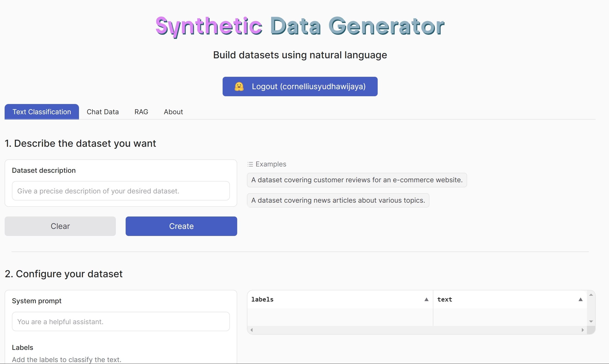Switch to the Chat Data tab
The height and width of the screenshot is (364, 609).
click(x=103, y=112)
